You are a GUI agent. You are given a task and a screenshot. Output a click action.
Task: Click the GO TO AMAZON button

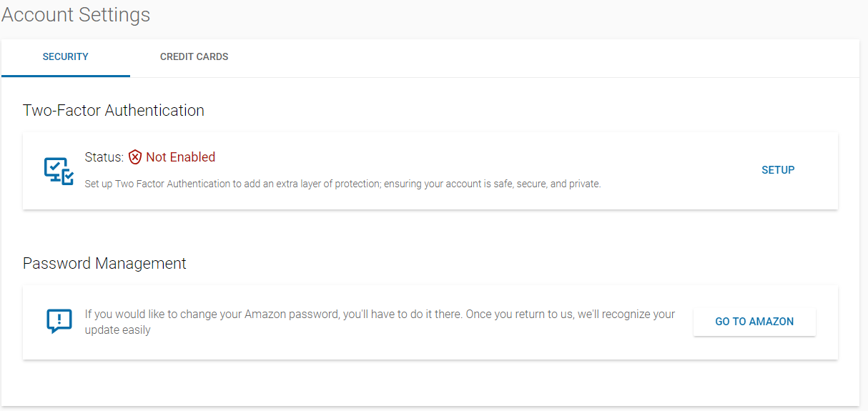pos(754,322)
